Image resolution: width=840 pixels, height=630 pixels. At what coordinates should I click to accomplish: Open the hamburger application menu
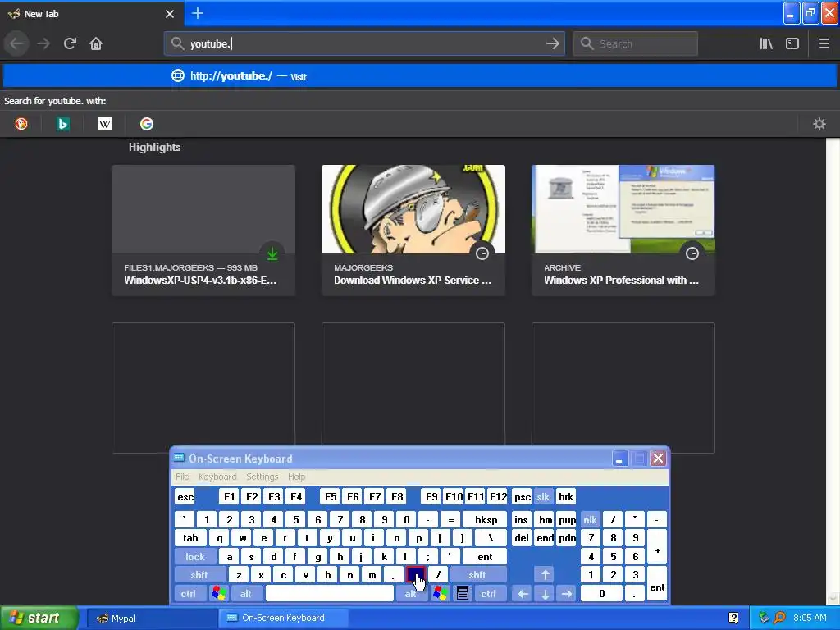coord(824,43)
